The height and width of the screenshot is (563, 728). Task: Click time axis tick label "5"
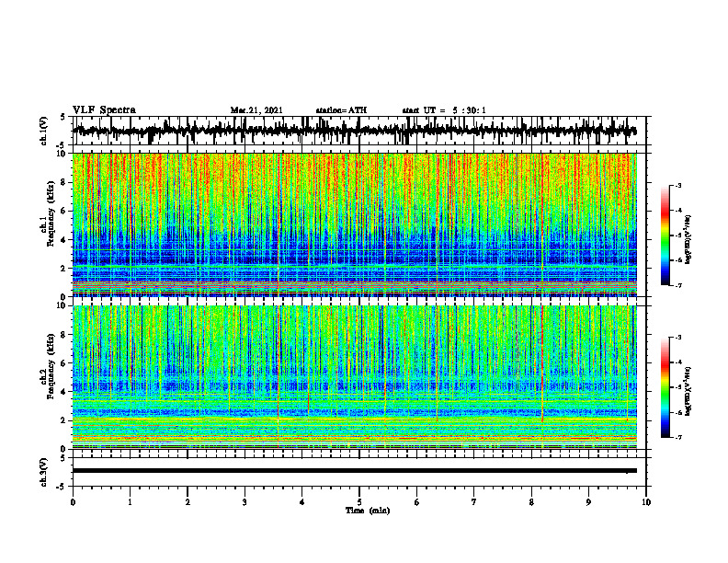359,502
